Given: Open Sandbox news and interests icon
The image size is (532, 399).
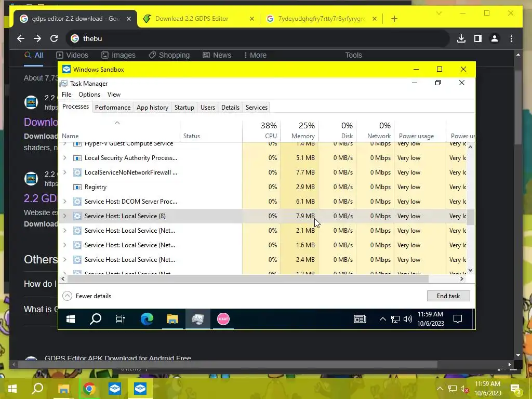Looking at the screenshot, I should [x=360, y=319].
